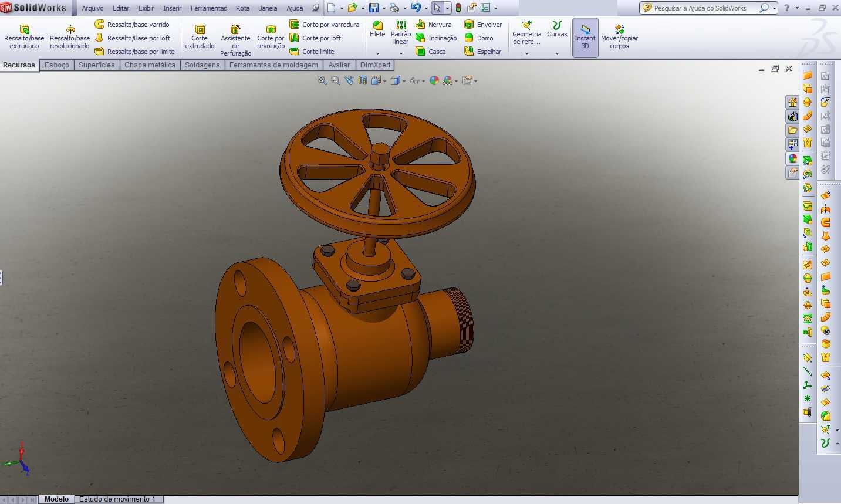This screenshot has width=841, height=504.
Task: Apply the Filete feature
Action: click(x=377, y=29)
